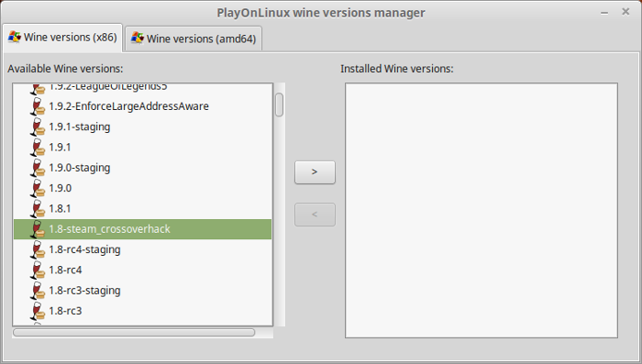This screenshot has width=642, height=364.
Task: Click wine glass icon beside 1.8-rc4-staging
Action: point(38,249)
